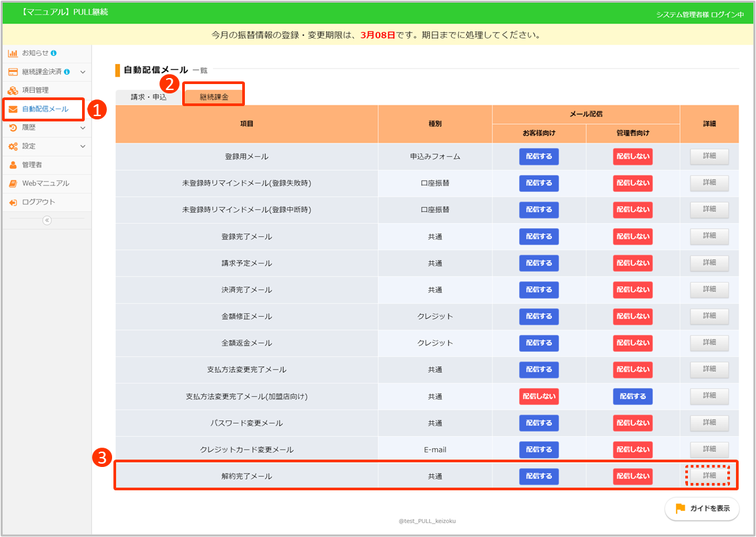This screenshot has height=537, width=756.
Task: Open 自動配信メール in the sidebar
Action: click(45, 109)
